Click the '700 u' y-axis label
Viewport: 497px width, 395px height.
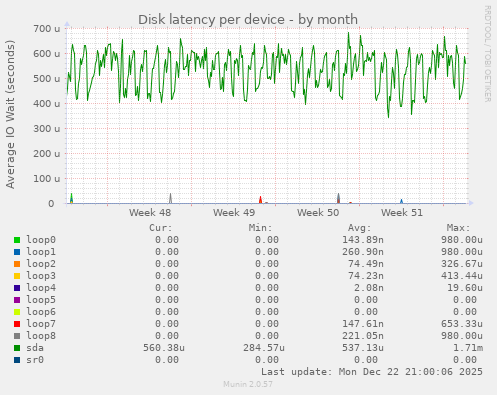(x=47, y=29)
